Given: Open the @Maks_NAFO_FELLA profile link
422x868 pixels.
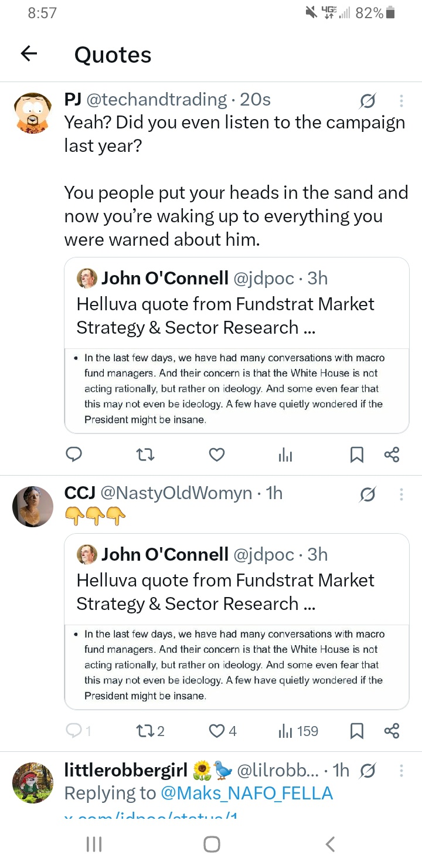Looking at the screenshot, I should (x=246, y=794).
